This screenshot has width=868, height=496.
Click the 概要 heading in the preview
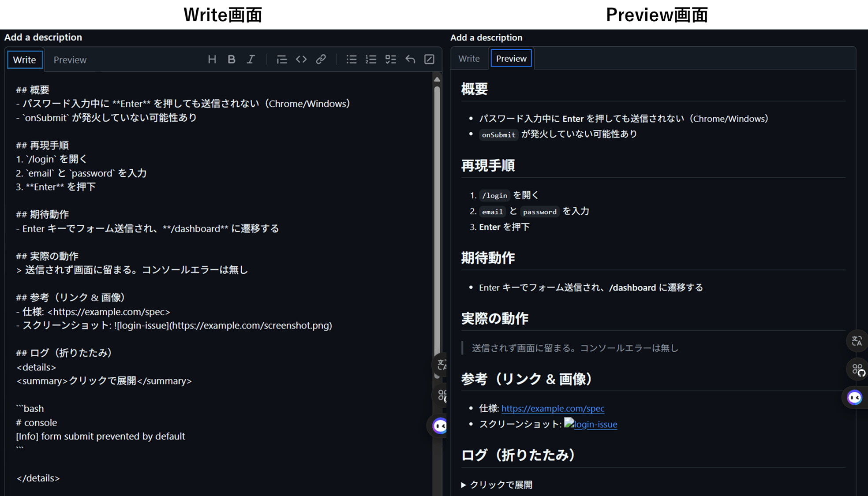(475, 90)
